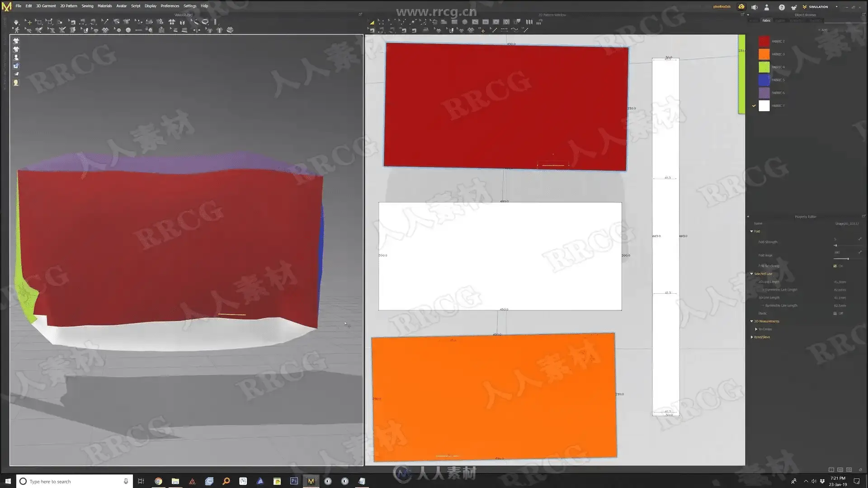Select the tall white strip pattern

tap(665, 237)
